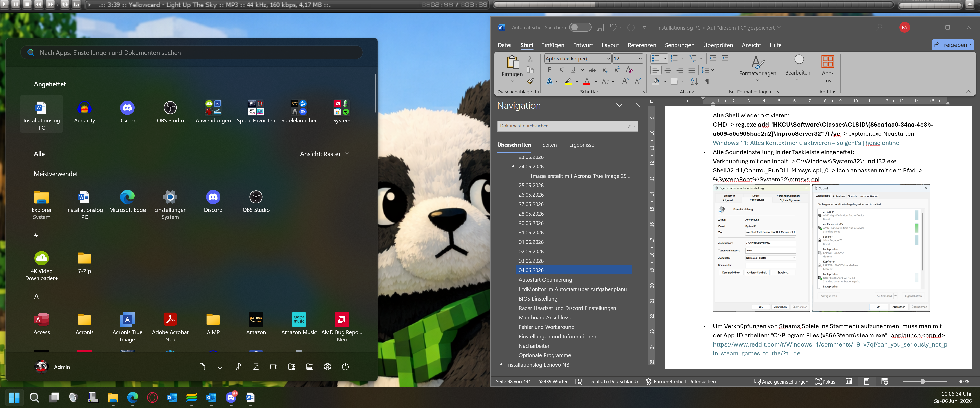Open 4K Video Downloader+ app

(41, 266)
